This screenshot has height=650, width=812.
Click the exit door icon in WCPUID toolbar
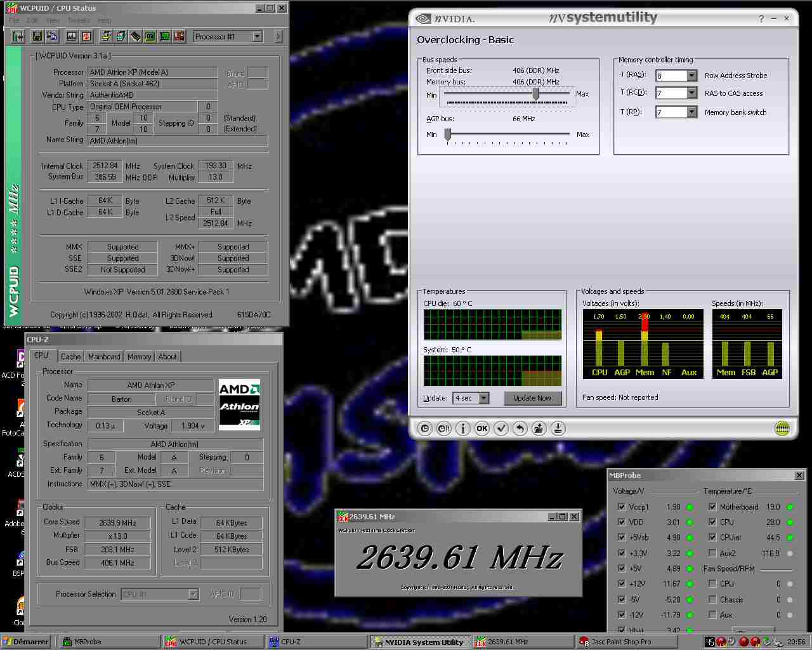click(x=18, y=36)
